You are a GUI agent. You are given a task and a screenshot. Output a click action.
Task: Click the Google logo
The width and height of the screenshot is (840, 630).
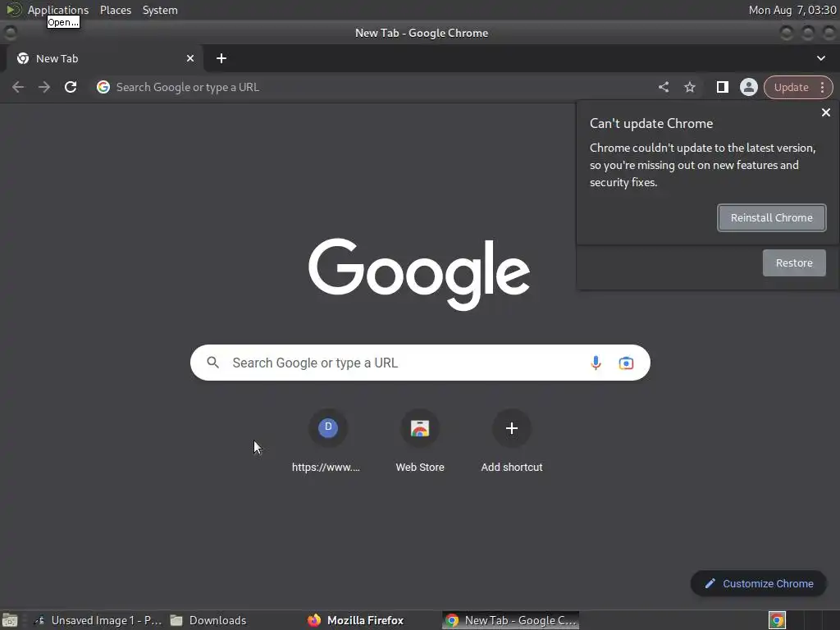(419, 274)
